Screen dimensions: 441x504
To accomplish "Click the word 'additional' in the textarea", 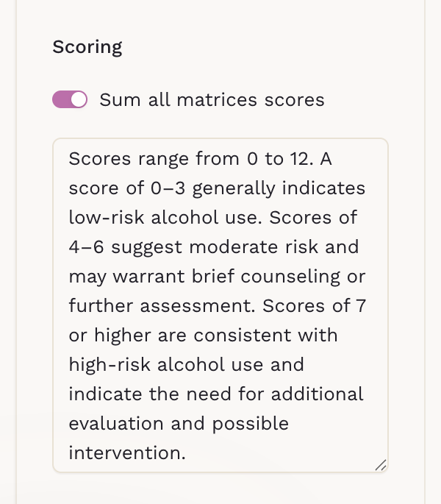I will coord(318,394).
